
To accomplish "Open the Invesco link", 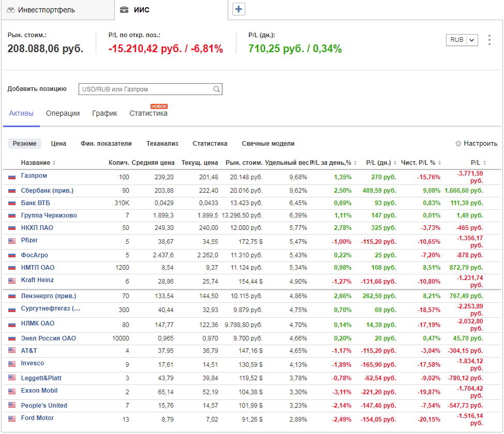I will tap(33, 363).
